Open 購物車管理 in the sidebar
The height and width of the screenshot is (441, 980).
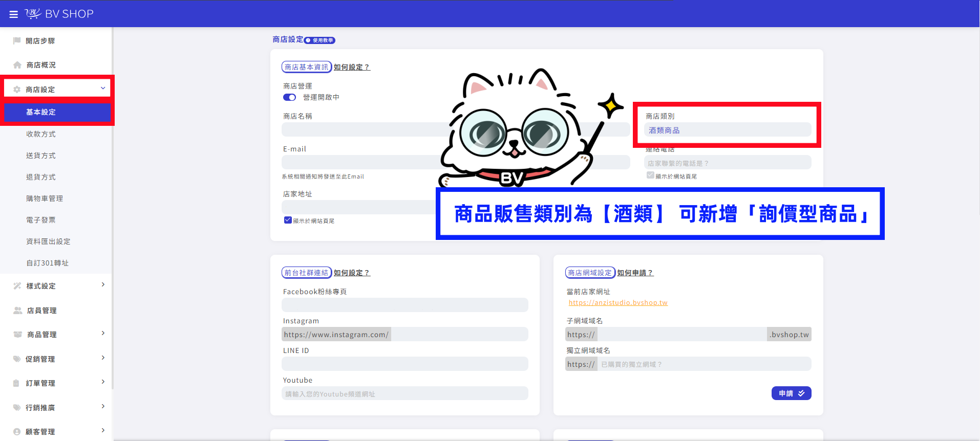[x=45, y=199]
